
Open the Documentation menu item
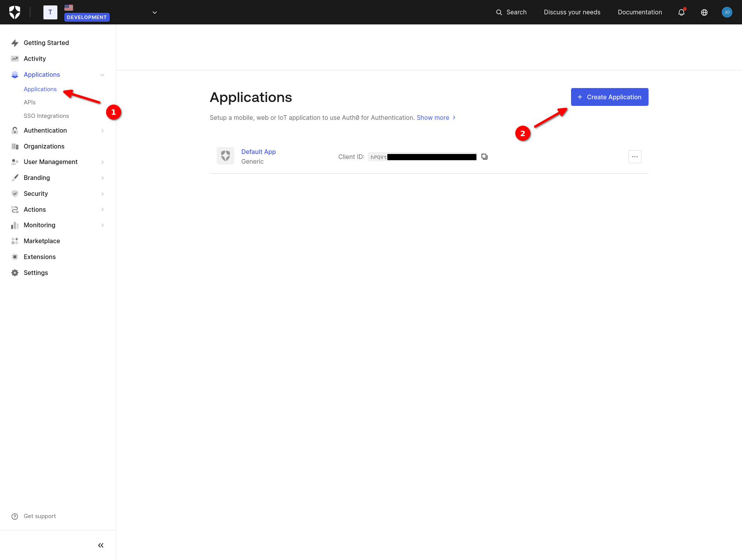[640, 12]
